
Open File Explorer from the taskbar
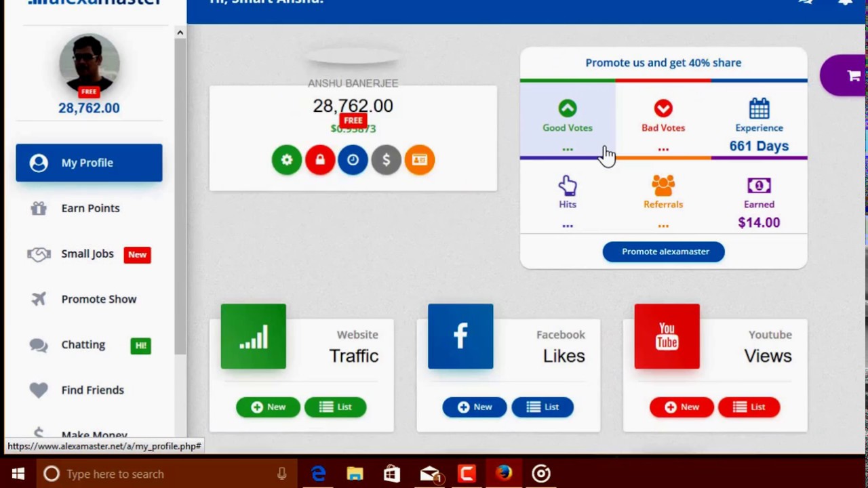[355, 474]
